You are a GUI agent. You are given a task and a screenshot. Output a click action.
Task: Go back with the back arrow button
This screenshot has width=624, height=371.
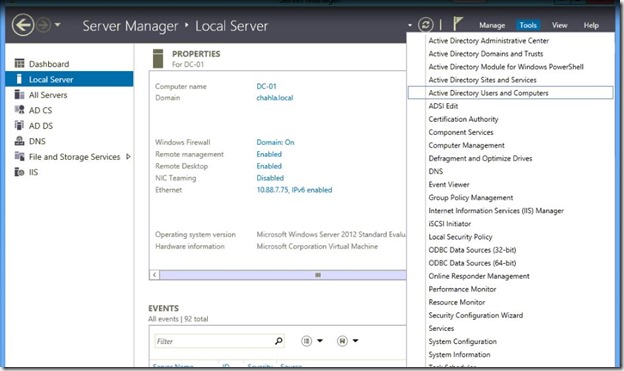pyautogui.click(x=22, y=25)
